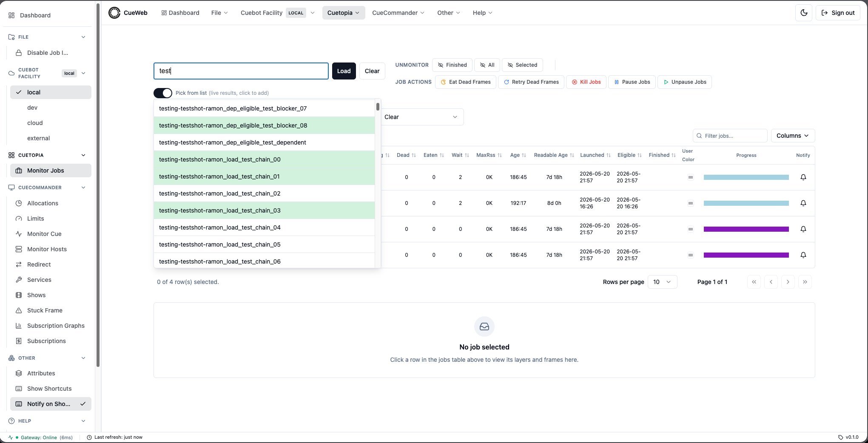Click third row's purple progress bar
Viewport: 868px width, 443px height.
point(746,229)
